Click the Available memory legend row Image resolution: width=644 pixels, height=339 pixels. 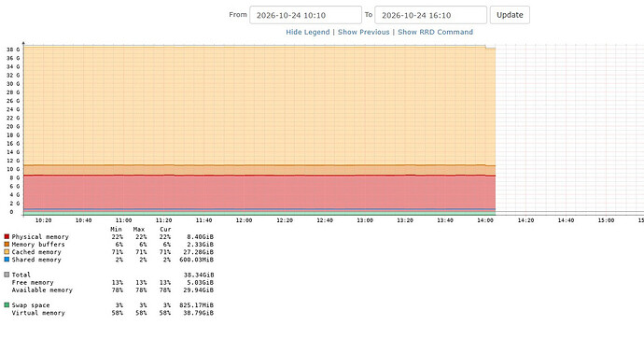point(109,290)
